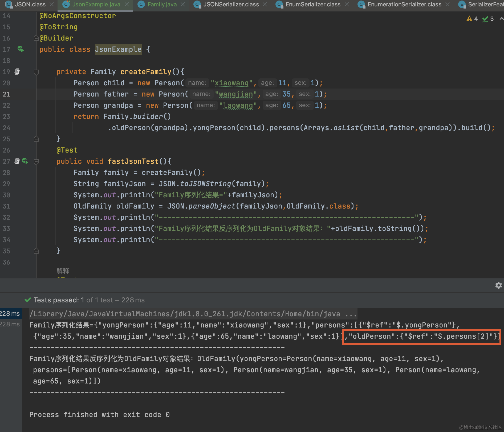Click the "laowang" string literal
The image size is (504, 432).
(238, 105)
